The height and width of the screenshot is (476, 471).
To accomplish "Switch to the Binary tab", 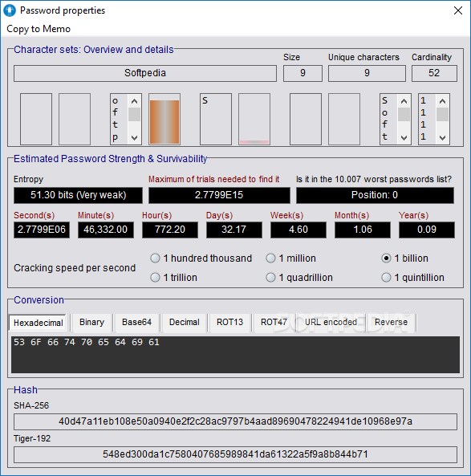I will pyautogui.click(x=91, y=323).
